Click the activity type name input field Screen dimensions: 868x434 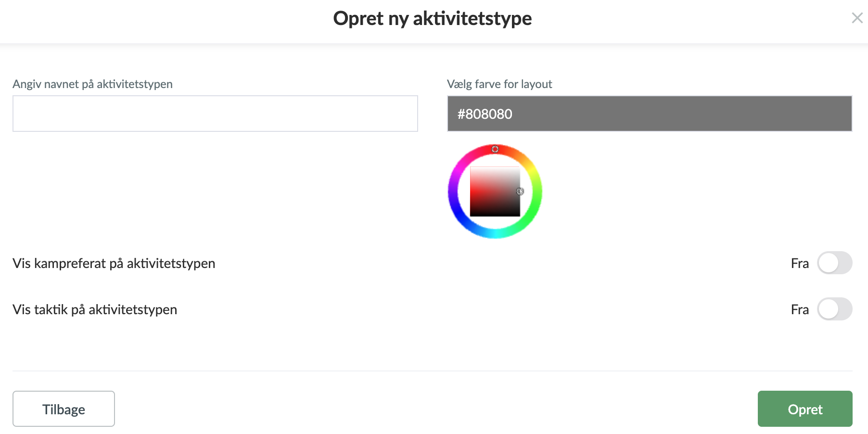[x=215, y=114]
